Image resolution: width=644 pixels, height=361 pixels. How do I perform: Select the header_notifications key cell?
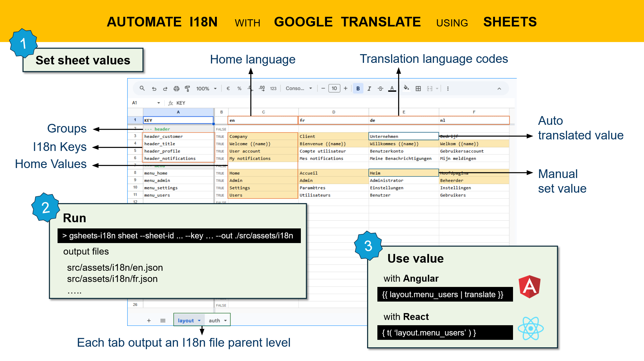(179, 158)
